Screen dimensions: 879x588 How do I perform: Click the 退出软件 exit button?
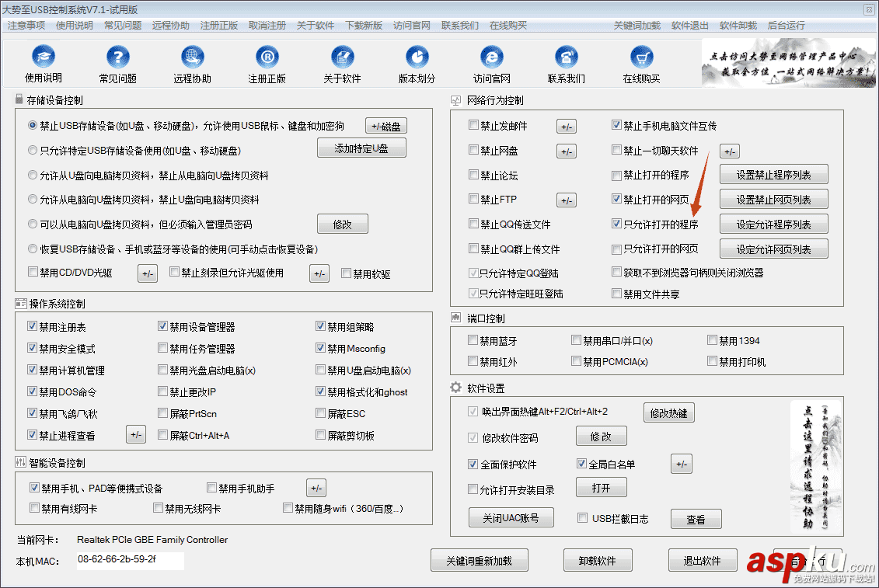click(x=702, y=559)
